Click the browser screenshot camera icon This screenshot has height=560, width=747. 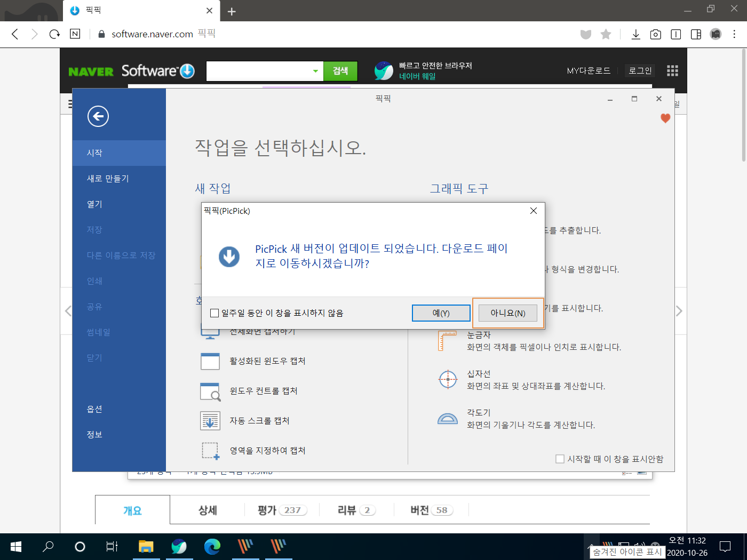click(656, 34)
